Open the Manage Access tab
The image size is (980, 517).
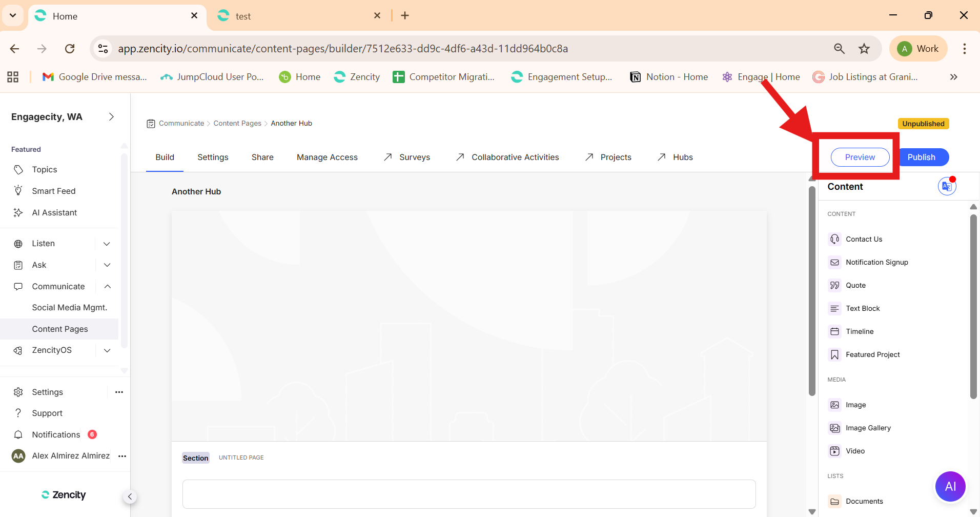point(327,157)
